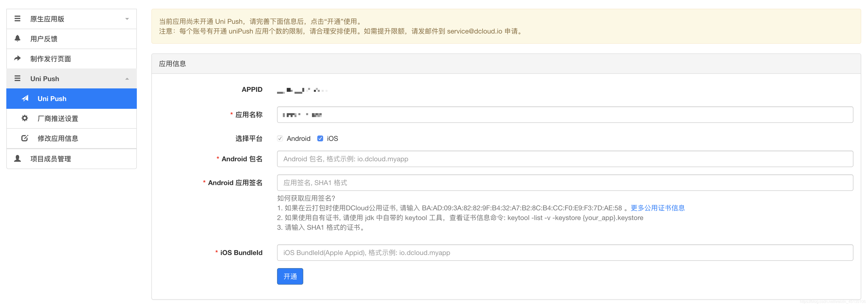Open the 更多公用证书信息 link
This screenshot has width=868, height=306.
657,208
